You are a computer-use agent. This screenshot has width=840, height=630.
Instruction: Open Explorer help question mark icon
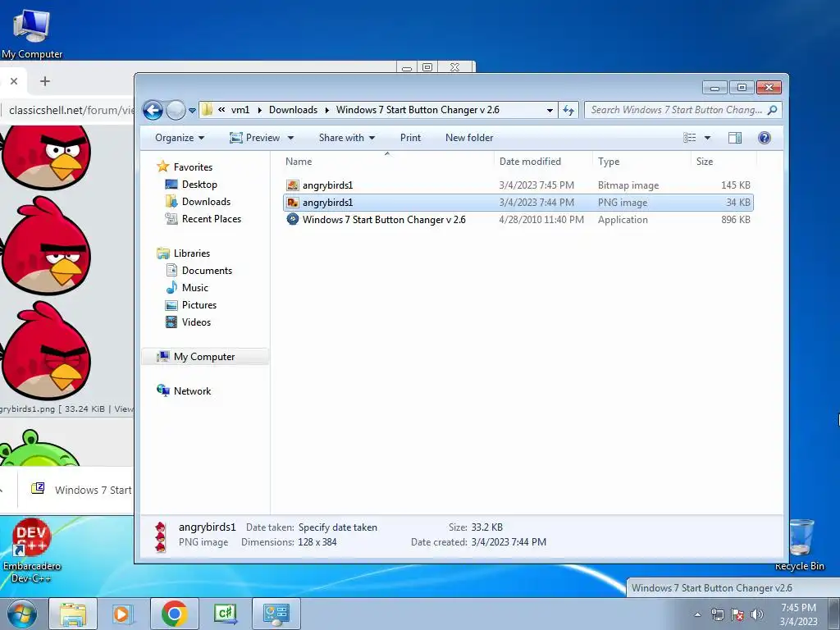tap(765, 138)
